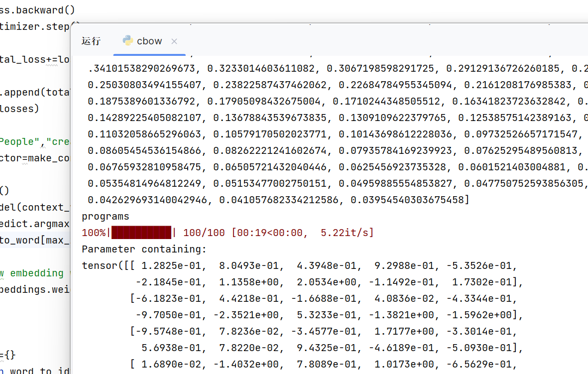Screen dimensions: 588x374
Task: Click 'Parameter containing:' in console output
Action: pos(144,249)
